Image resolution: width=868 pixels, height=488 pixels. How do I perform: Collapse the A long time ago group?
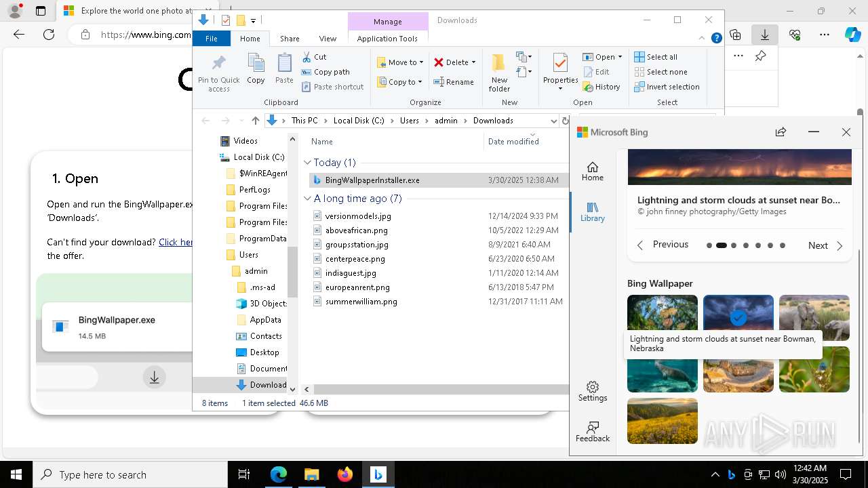pos(307,199)
